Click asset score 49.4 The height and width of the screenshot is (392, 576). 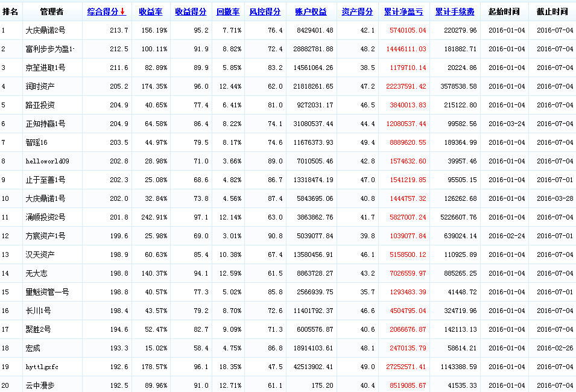click(367, 142)
